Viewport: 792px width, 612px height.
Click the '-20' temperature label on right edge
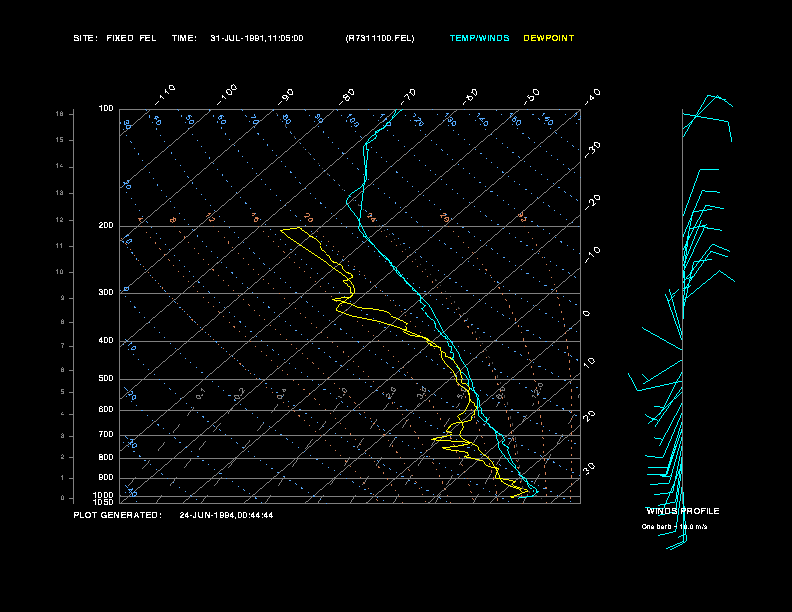(593, 202)
